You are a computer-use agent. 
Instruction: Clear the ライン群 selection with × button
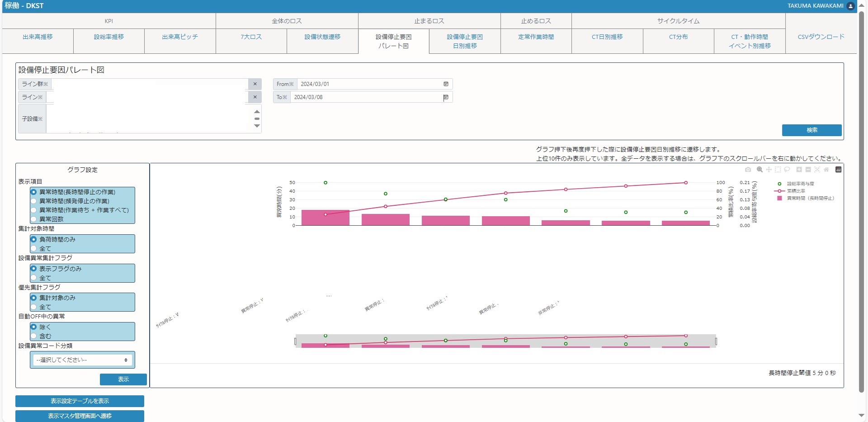click(x=255, y=84)
